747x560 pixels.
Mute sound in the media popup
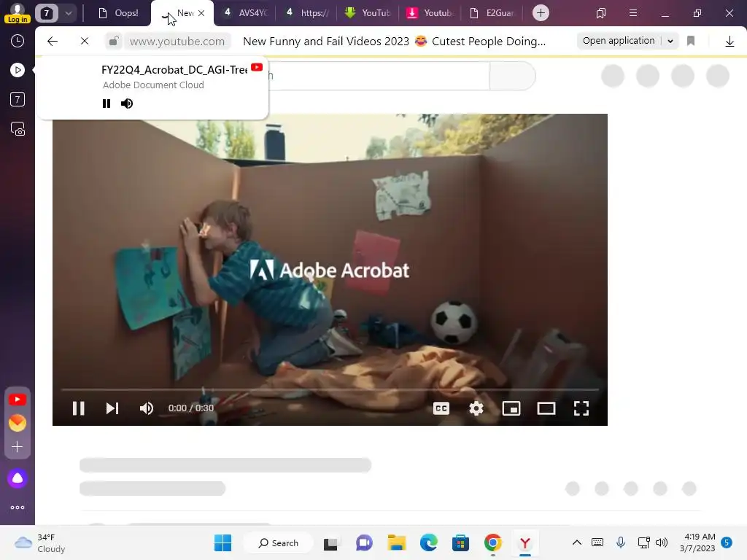(127, 104)
